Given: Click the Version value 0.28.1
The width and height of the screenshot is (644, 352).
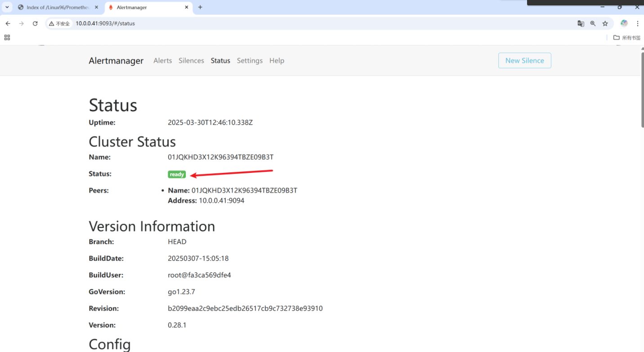Looking at the screenshot, I should [x=177, y=325].
